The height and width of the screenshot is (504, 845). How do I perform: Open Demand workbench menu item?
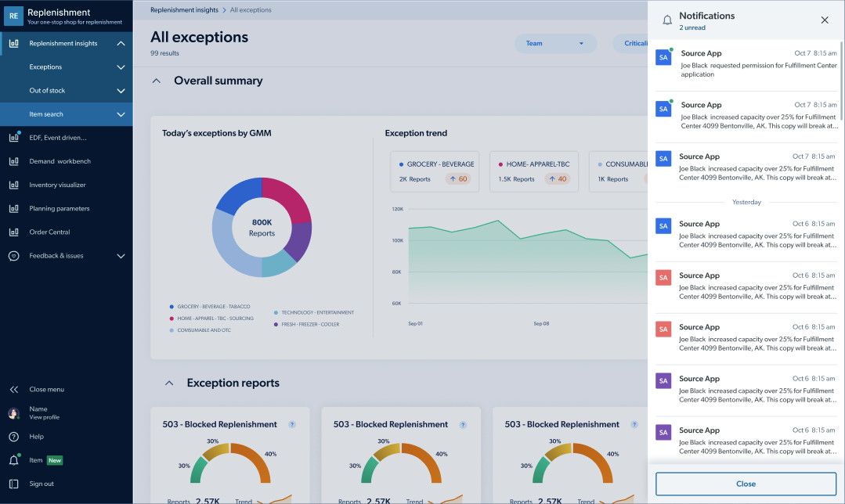click(67, 161)
